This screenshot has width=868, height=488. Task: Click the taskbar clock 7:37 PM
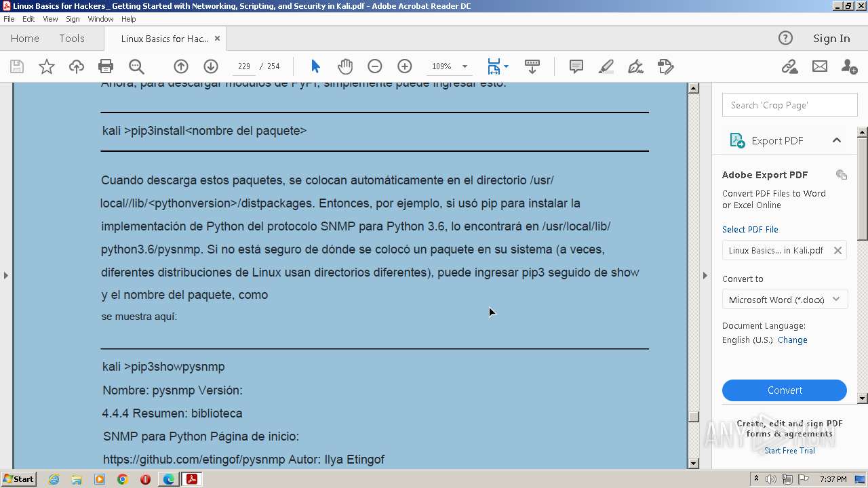click(833, 479)
